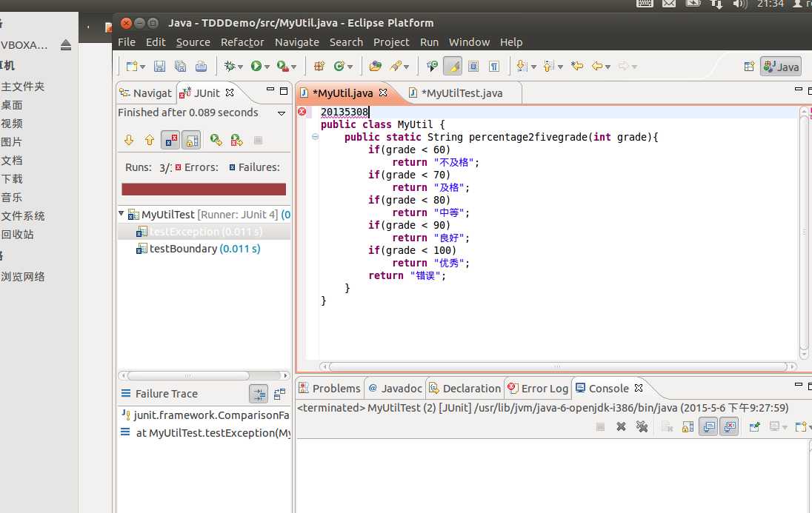Open the Run dropdown arrow
This screenshot has height=513, width=812.
coord(267,67)
